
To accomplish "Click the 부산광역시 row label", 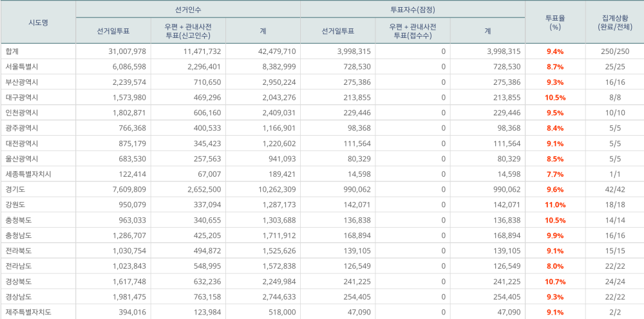I will click(x=21, y=82).
